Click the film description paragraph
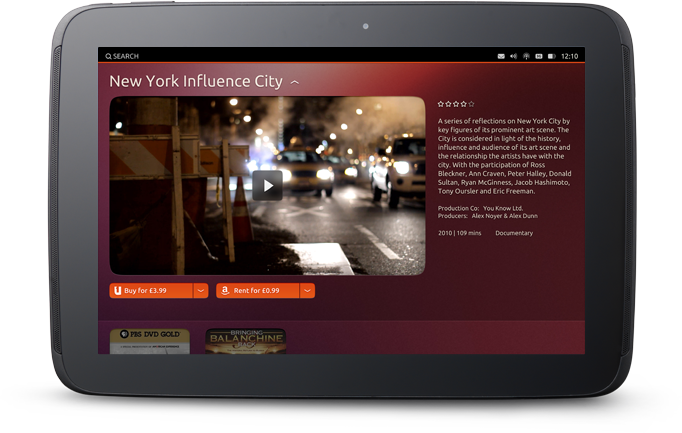682x433 pixels. click(x=505, y=156)
